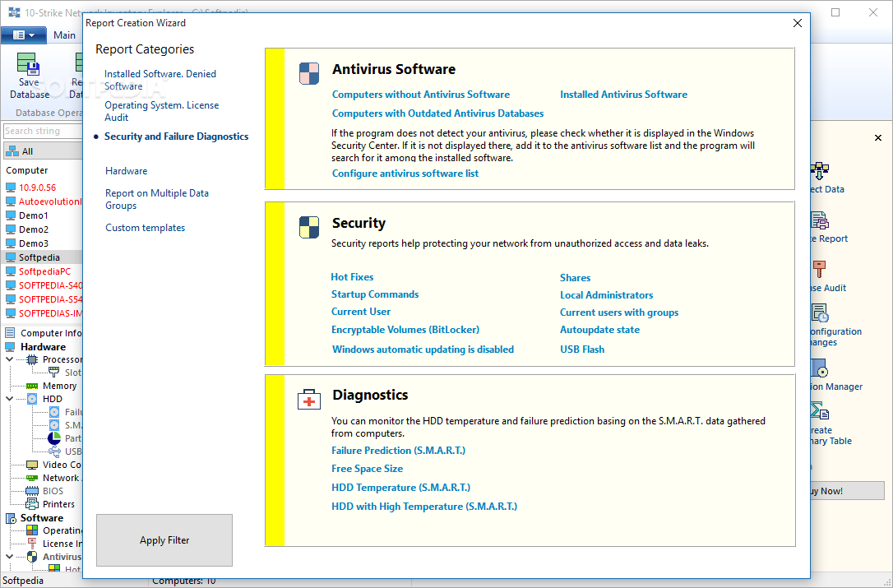This screenshot has width=893, height=588.
Task: Click the Software category icon in tree
Action: pyautogui.click(x=11, y=518)
